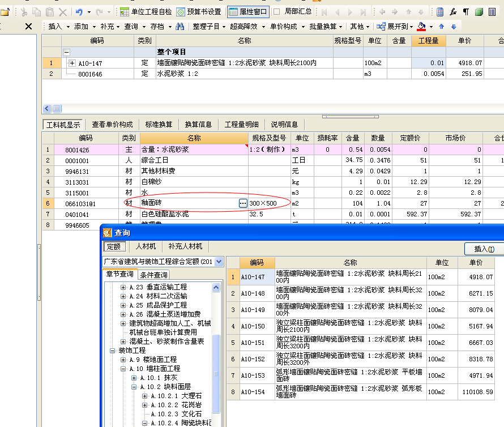Run 单位工程自检 check
This screenshot has width=504, height=427.
coord(146,12)
